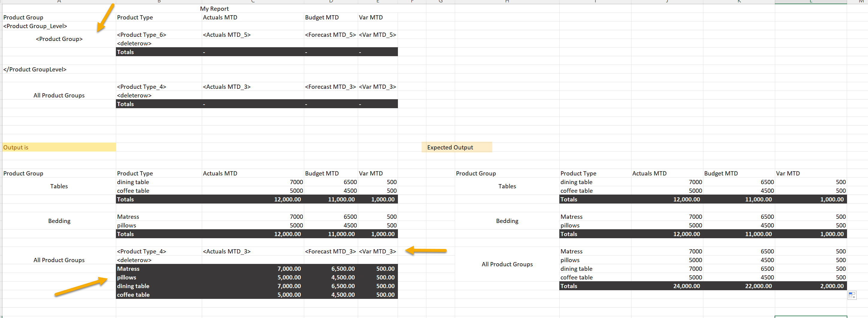Select the <Product Type_4> placeholder cell

point(142,86)
